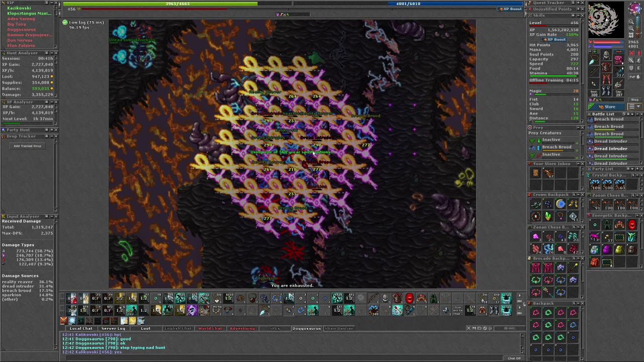Toggle chase opponent mode

coord(638,60)
